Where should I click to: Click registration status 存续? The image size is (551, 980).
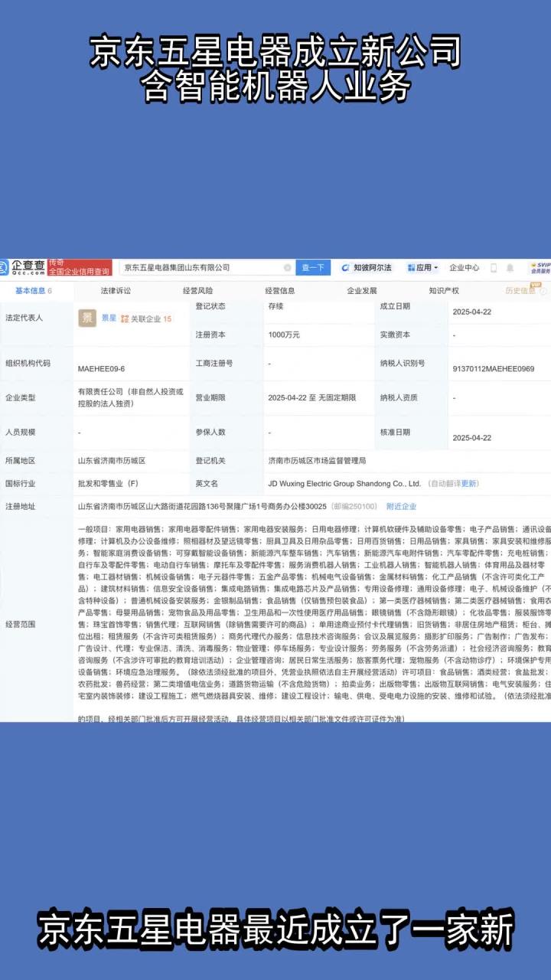[275, 305]
